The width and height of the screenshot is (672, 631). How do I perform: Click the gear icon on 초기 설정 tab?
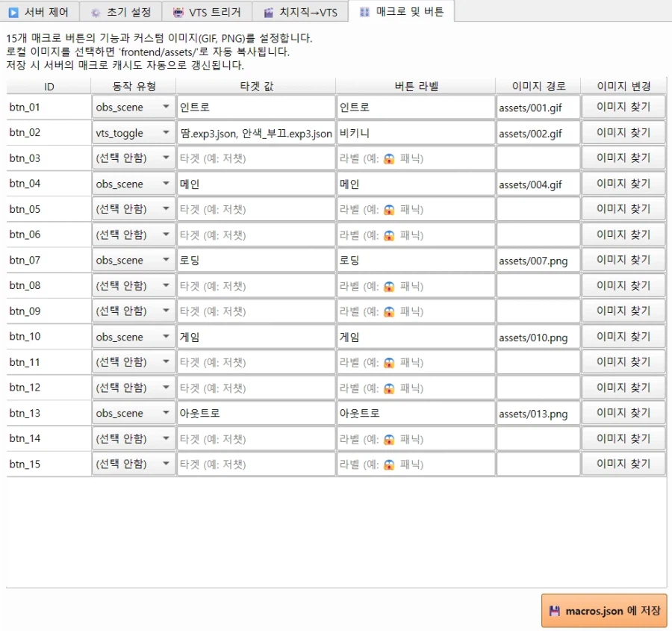point(95,11)
